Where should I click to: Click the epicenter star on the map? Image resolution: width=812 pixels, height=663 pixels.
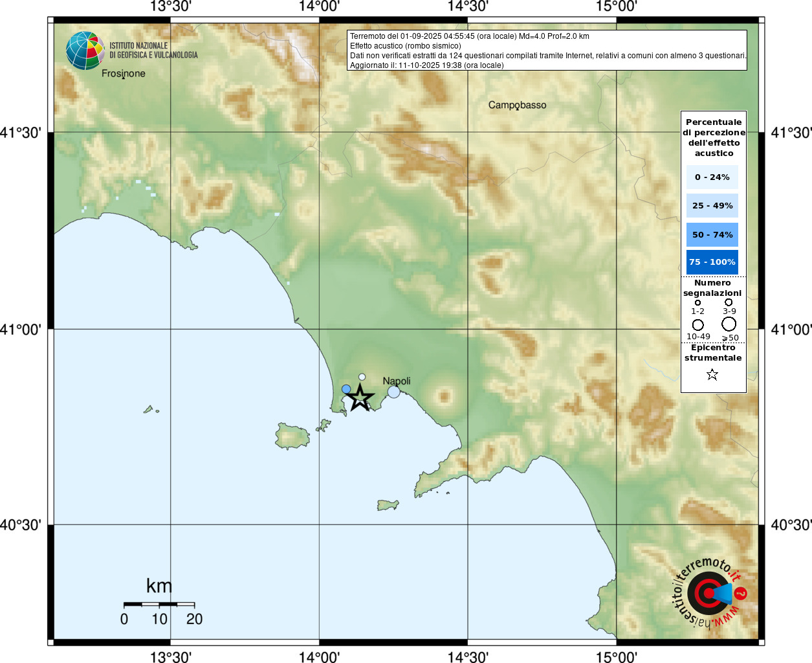pos(360,398)
